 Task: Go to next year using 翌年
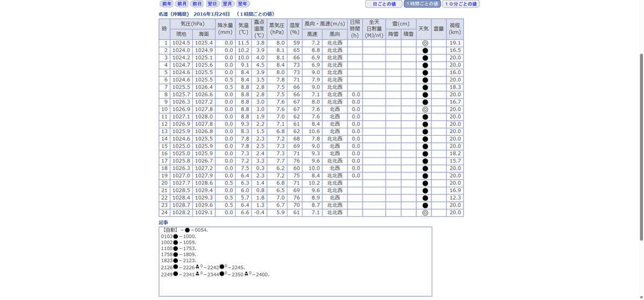tap(243, 4)
